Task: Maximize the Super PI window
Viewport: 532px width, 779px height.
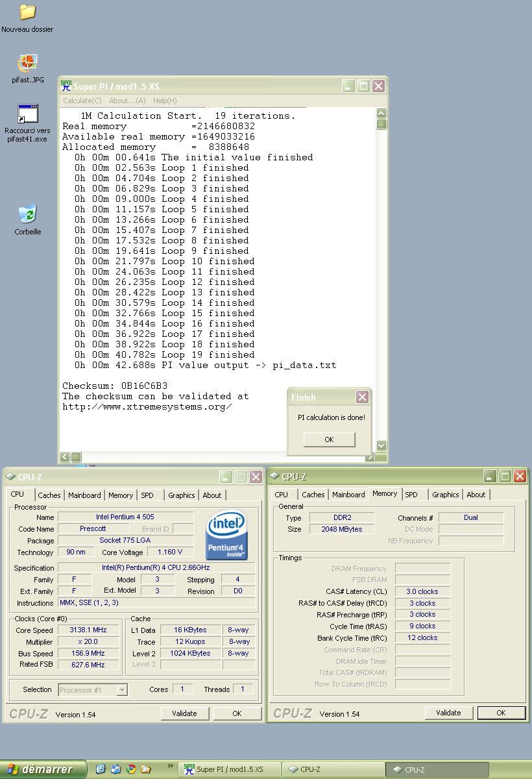Action: click(363, 86)
